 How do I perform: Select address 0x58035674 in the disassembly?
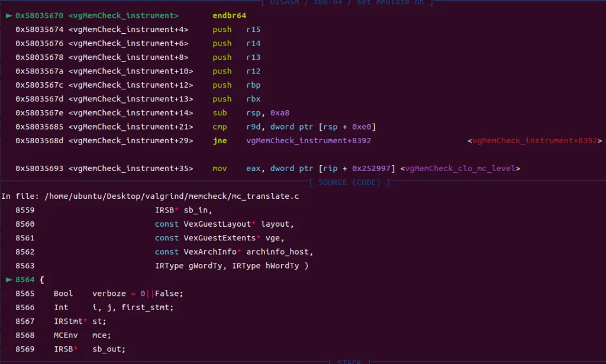(39, 30)
